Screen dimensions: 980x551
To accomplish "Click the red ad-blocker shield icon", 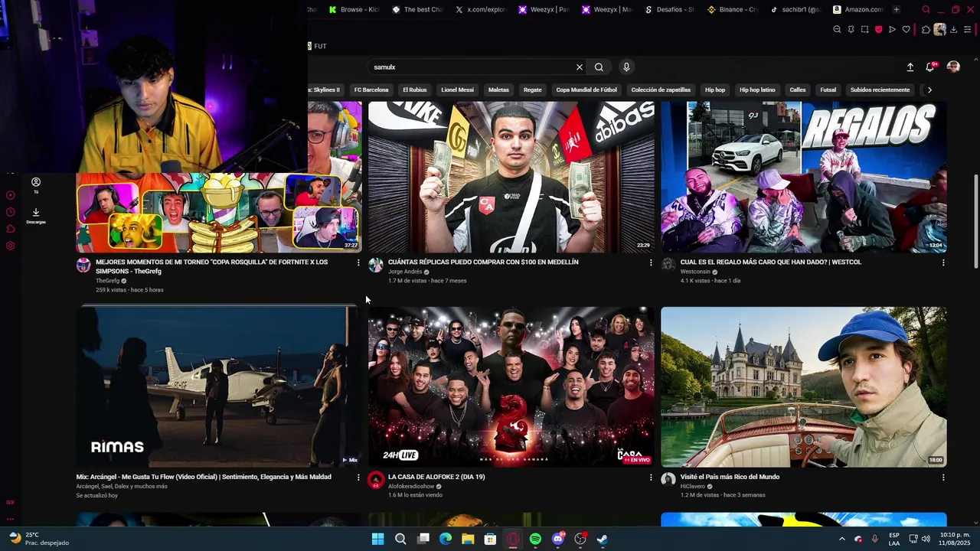I will (878, 30).
